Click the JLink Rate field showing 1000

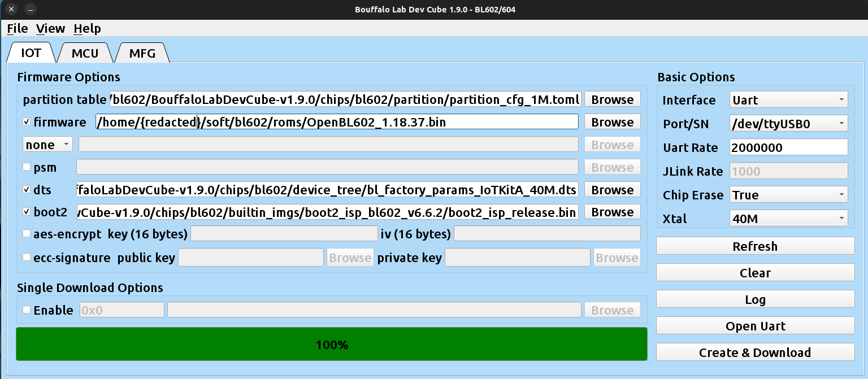(789, 171)
